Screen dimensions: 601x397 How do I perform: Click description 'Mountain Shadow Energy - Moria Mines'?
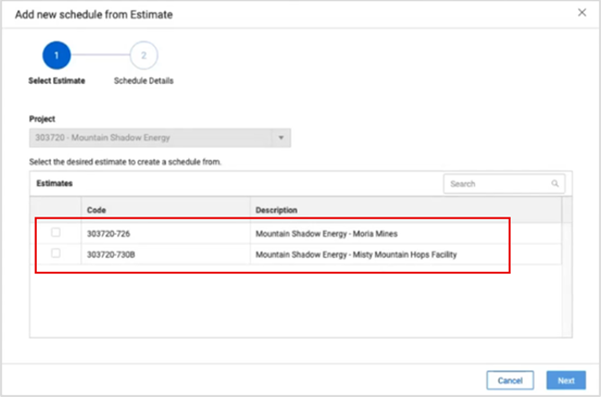[327, 234]
